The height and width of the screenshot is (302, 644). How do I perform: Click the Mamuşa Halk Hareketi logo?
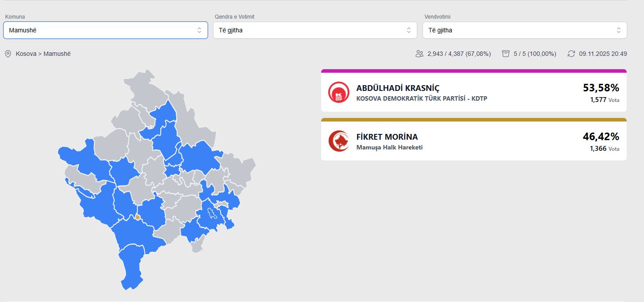tap(339, 141)
